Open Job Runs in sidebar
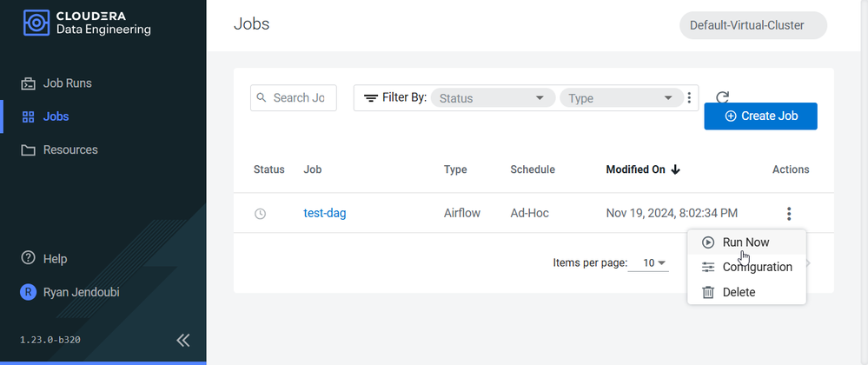Viewport: 868px width, 365px height. [x=56, y=83]
